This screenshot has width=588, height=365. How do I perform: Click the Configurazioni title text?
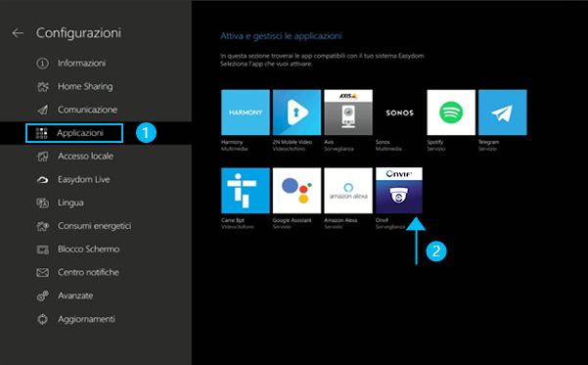point(78,33)
